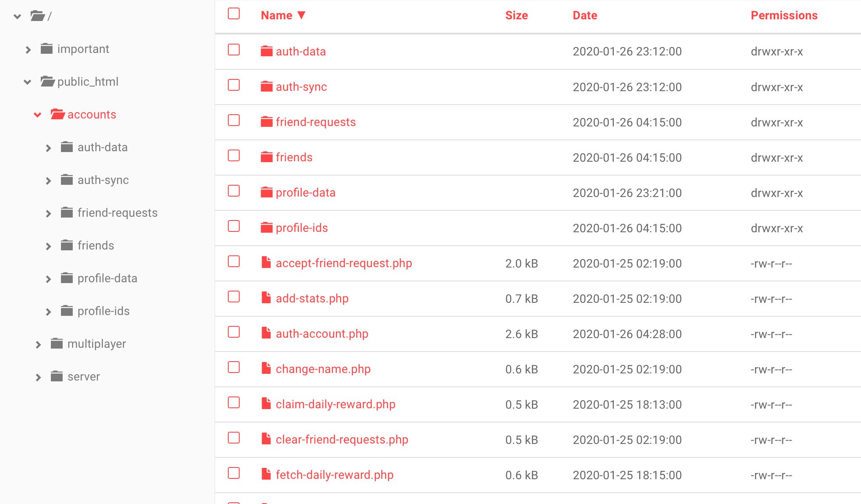861x504 pixels.
Task: Click the open accounts folder icon in sidebar
Action: click(x=57, y=114)
